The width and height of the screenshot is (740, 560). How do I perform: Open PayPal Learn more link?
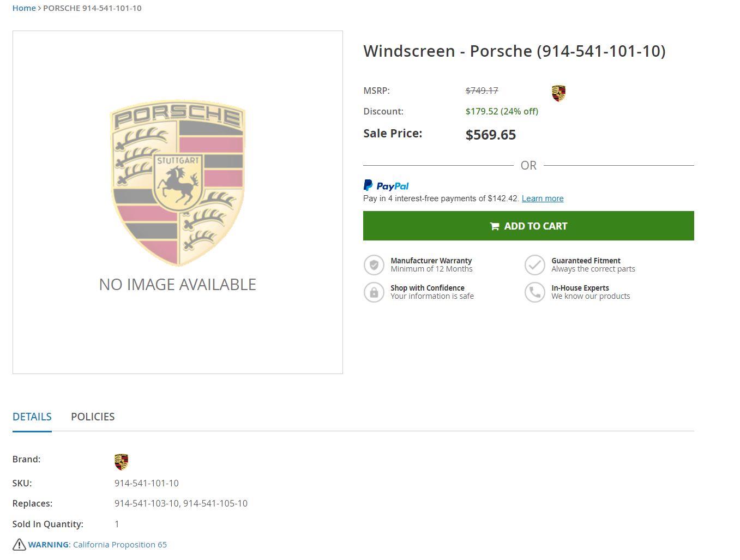(x=543, y=198)
